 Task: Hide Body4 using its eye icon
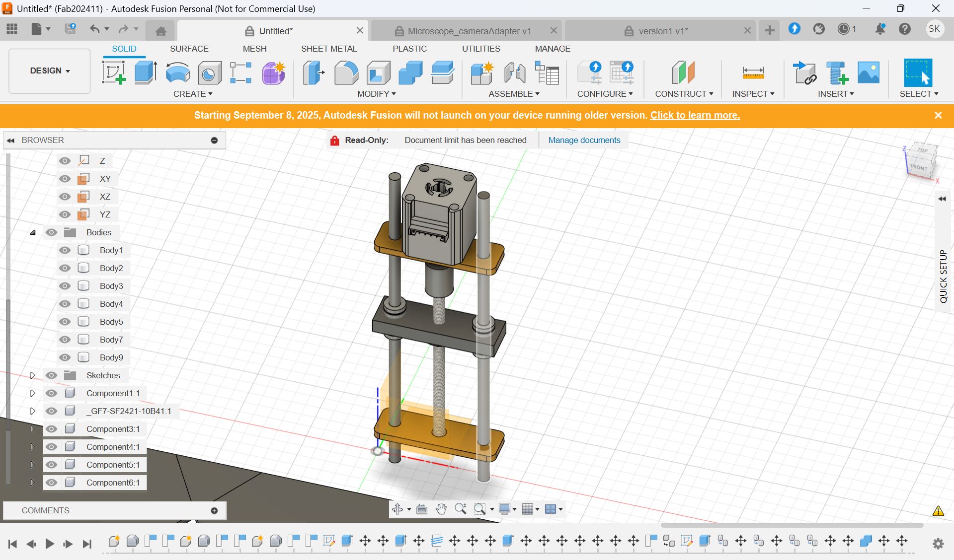tap(65, 304)
